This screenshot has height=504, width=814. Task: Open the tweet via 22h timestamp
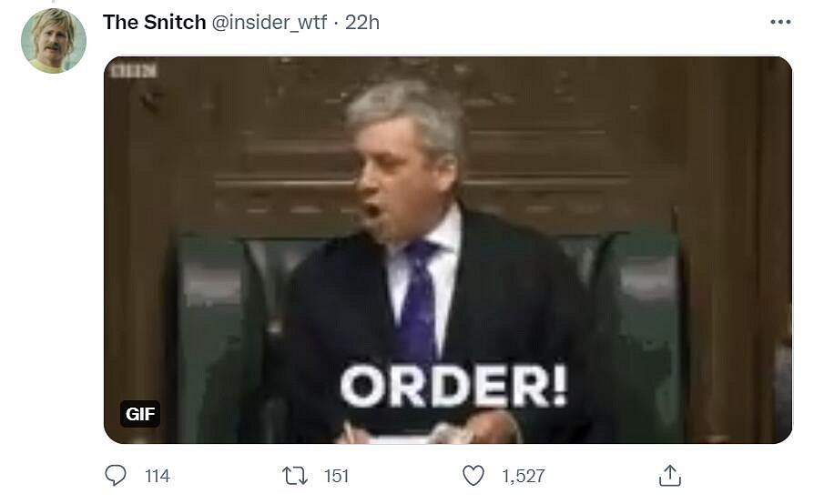pos(362,23)
